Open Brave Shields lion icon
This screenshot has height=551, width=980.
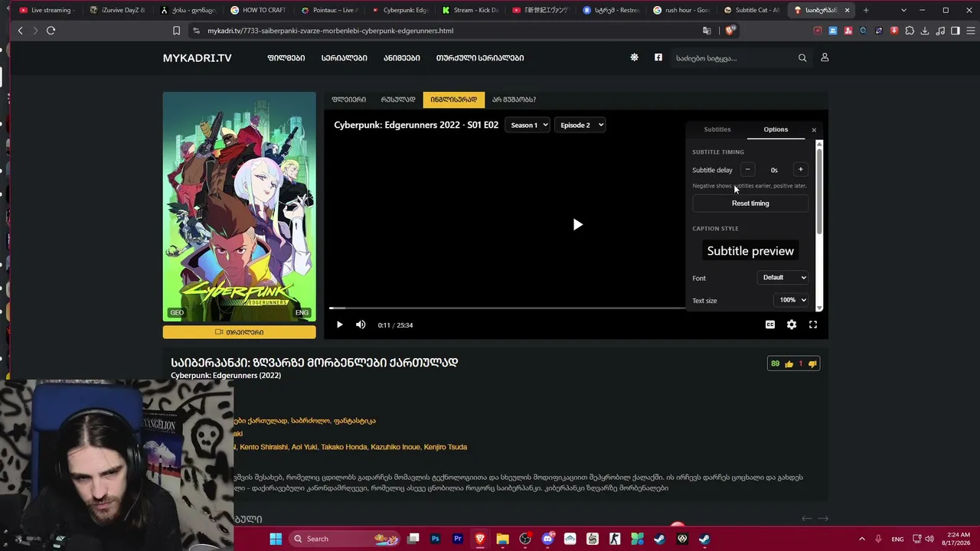(730, 31)
